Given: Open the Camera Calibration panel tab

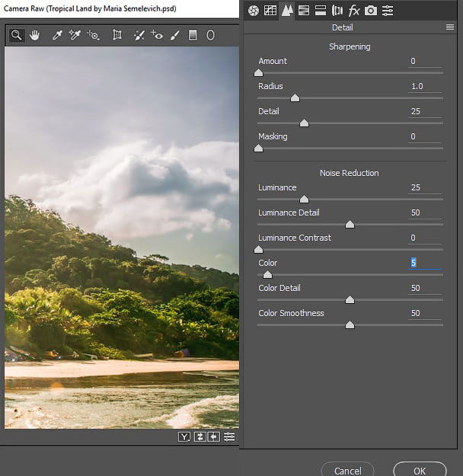Looking at the screenshot, I should pyautogui.click(x=371, y=11).
